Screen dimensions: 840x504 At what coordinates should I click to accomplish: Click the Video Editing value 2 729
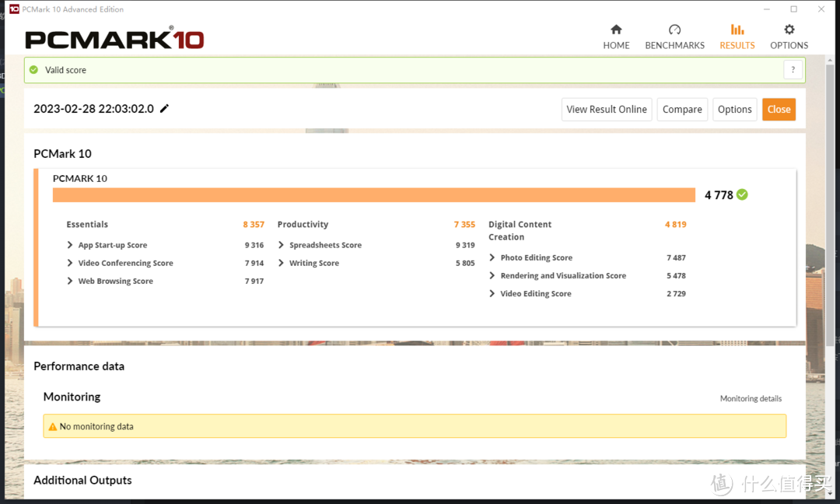pyautogui.click(x=676, y=293)
